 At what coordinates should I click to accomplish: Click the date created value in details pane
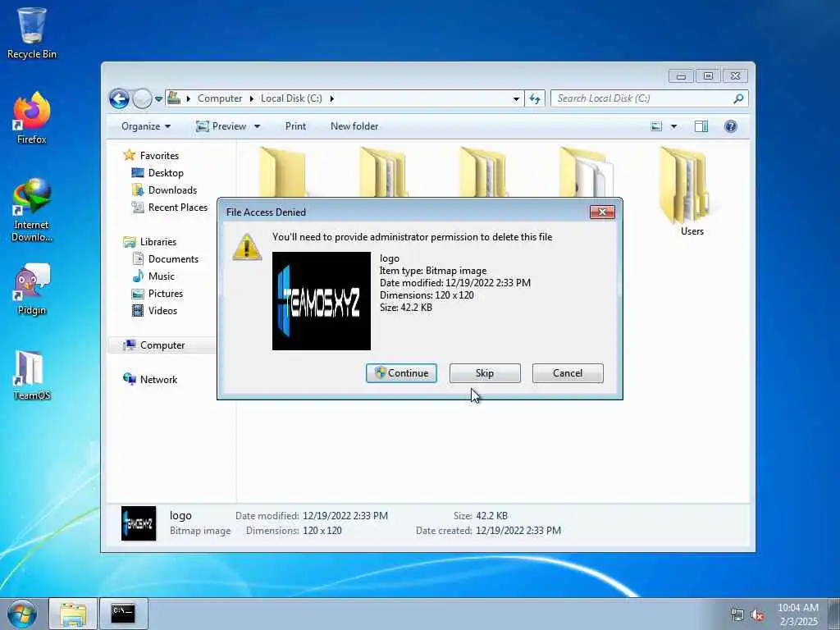(518, 531)
